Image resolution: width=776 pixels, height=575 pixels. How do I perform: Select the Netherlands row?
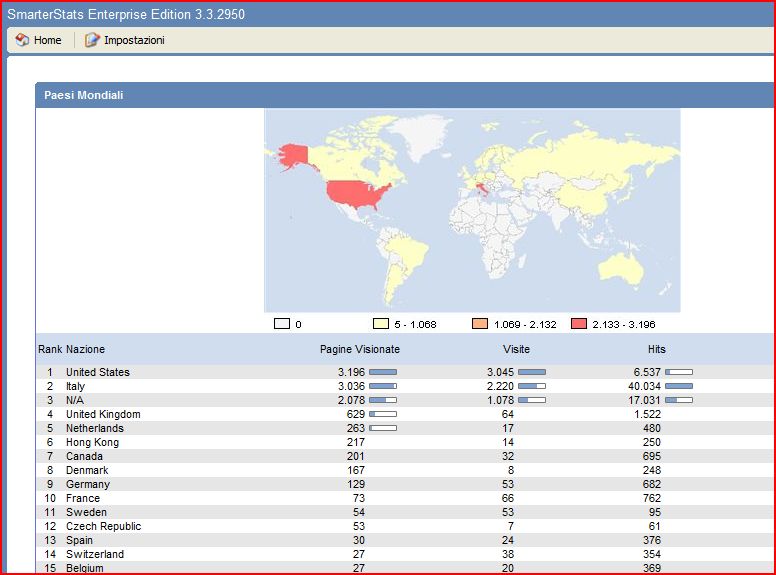click(x=404, y=428)
